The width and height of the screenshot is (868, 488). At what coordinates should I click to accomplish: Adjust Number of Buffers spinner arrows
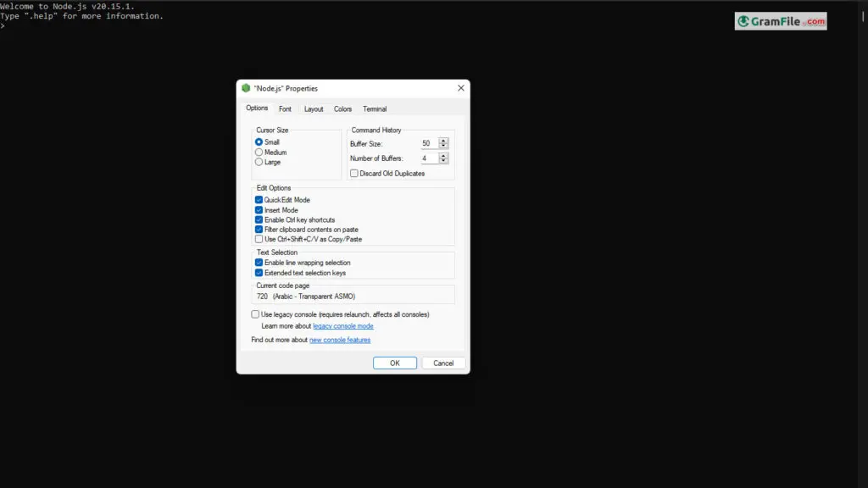(443, 158)
